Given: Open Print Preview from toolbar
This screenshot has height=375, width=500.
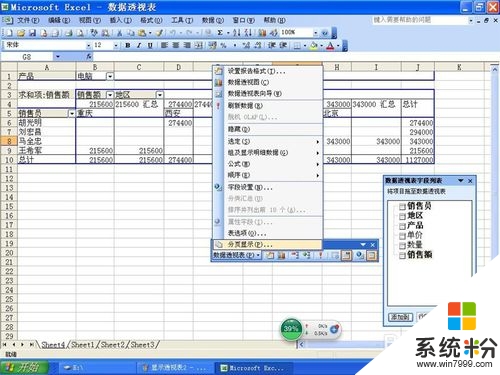Looking at the screenshot, I should (80, 33).
